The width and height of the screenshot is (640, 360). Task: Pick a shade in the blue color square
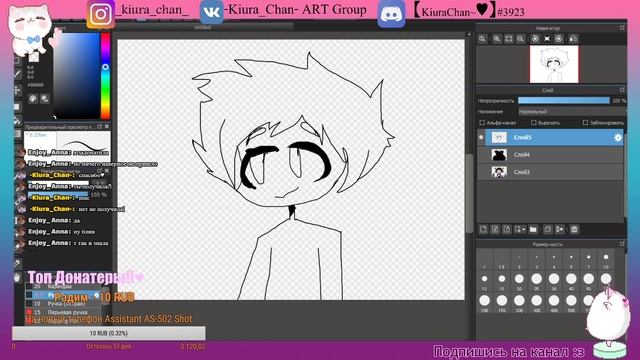point(76,76)
